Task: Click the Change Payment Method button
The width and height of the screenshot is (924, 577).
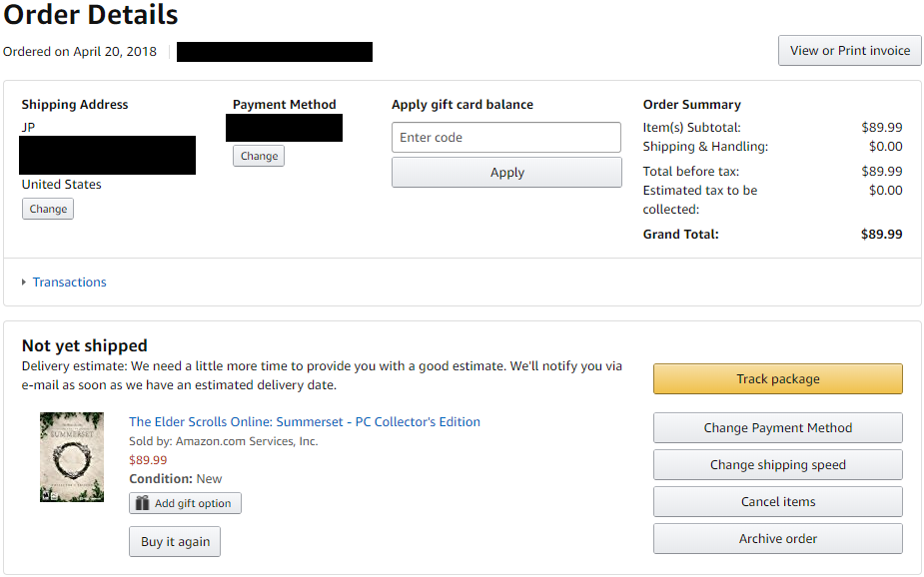Action: [x=778, y=428]
